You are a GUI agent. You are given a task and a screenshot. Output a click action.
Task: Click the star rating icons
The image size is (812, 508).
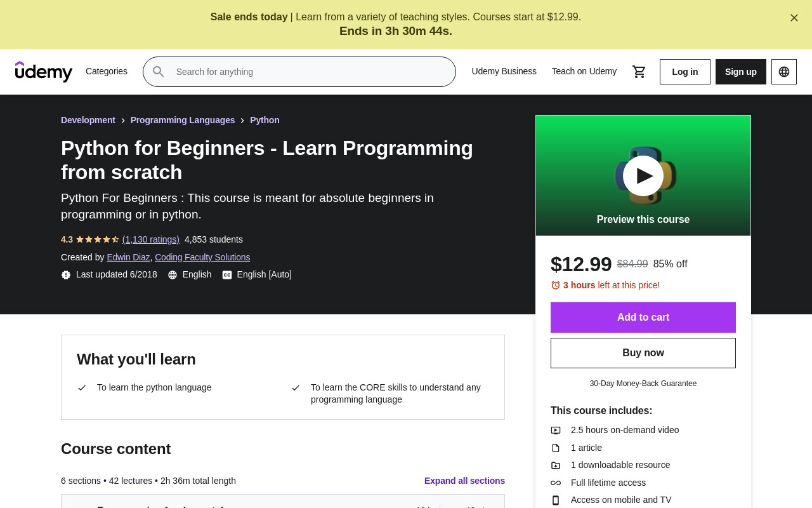97,239
